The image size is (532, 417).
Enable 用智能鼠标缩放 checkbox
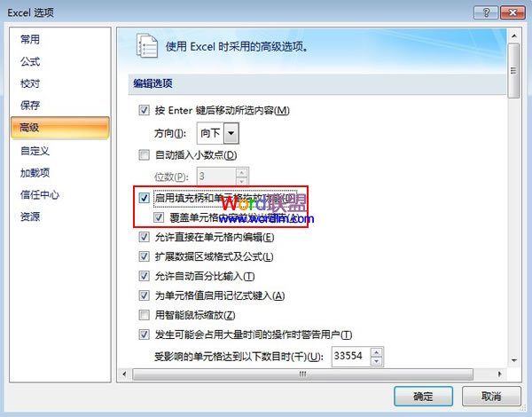[x=145, y=315]
